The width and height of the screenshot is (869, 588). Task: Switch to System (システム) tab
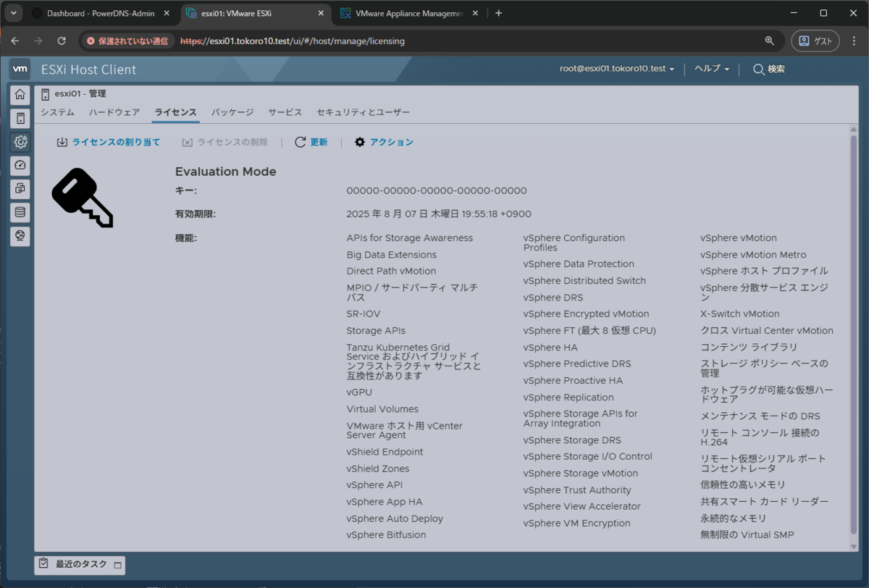coord(57,112)
